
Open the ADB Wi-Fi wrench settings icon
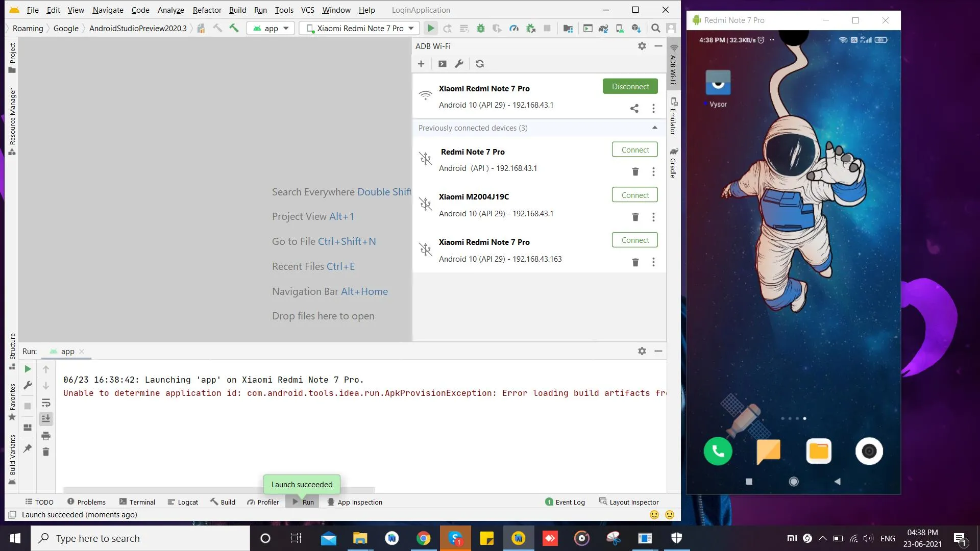459,64
